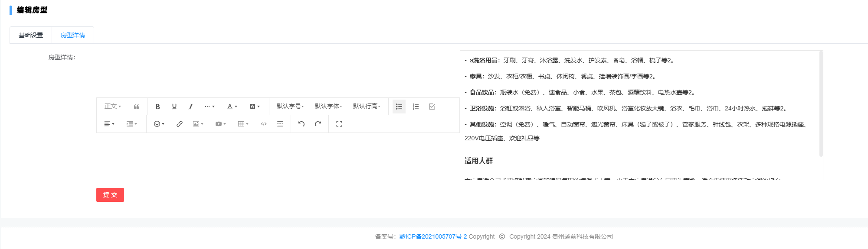The width and height of the screenshot is (868, 249).
Task: Open the text color picker
Action: point(232,107)
